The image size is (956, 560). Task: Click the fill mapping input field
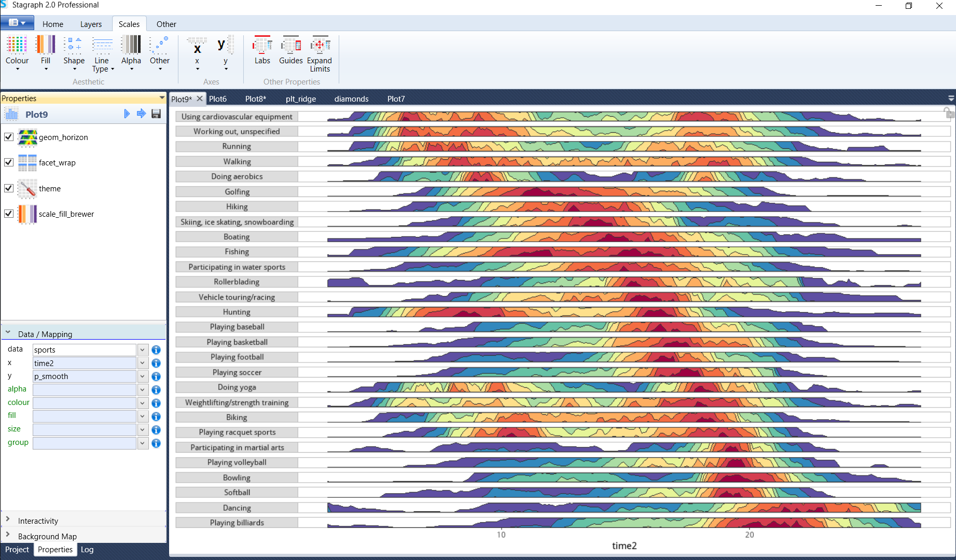coord(85,416)
